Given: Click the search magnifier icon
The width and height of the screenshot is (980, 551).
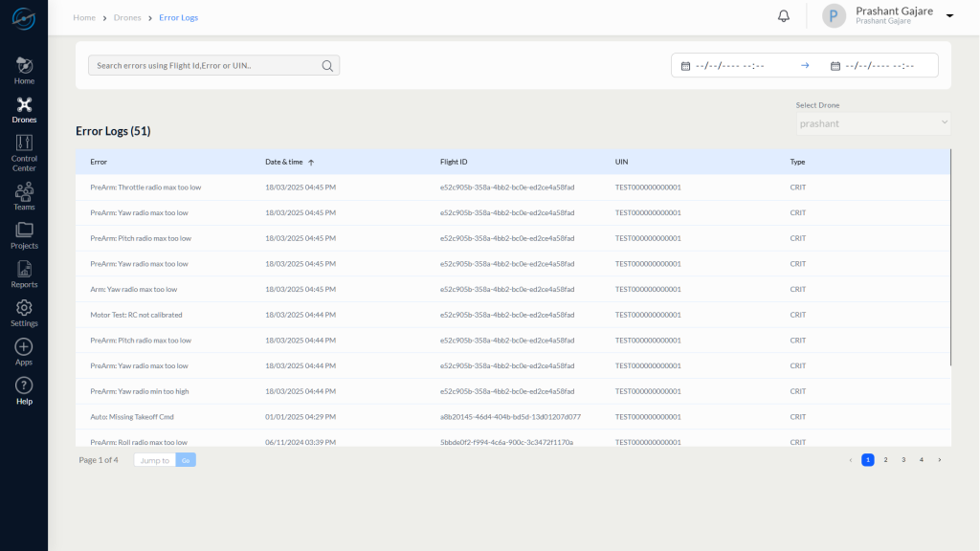Looking at the screenshot, I should (327, 65).
